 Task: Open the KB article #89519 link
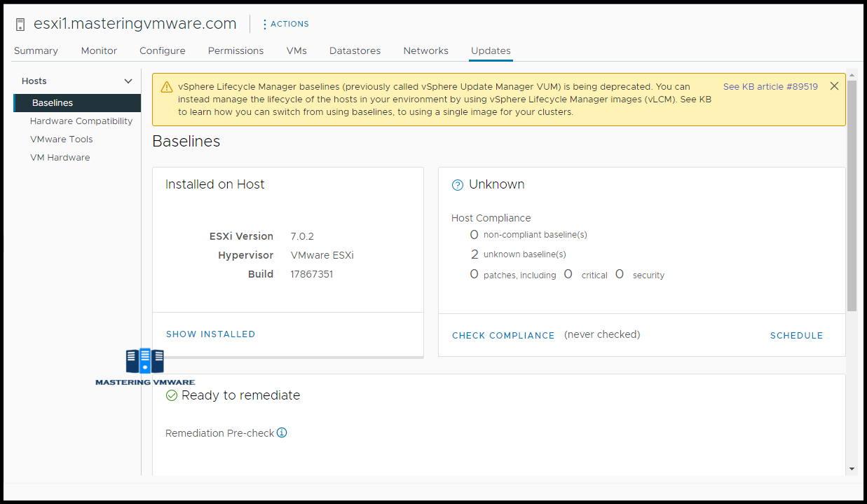click(x=770, y=87)
